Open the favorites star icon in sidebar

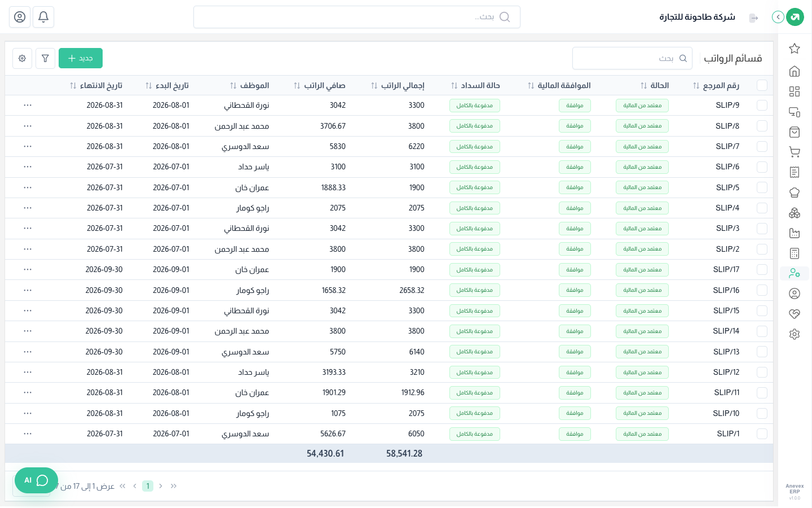point(795,49)
